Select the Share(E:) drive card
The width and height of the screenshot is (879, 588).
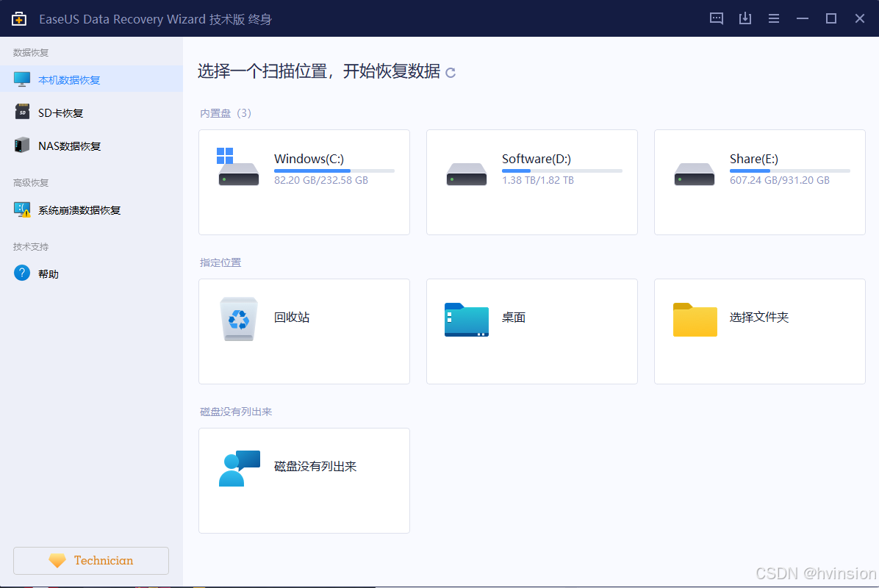point(760,182)
